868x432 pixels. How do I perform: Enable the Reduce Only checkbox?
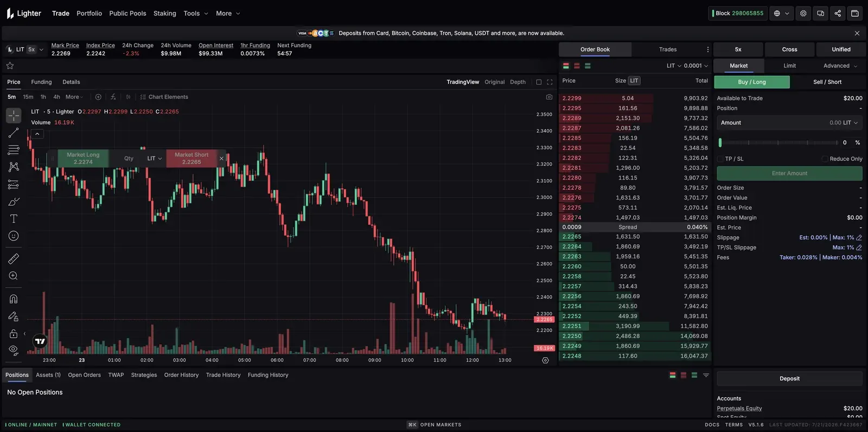click(x=825, y=159)
